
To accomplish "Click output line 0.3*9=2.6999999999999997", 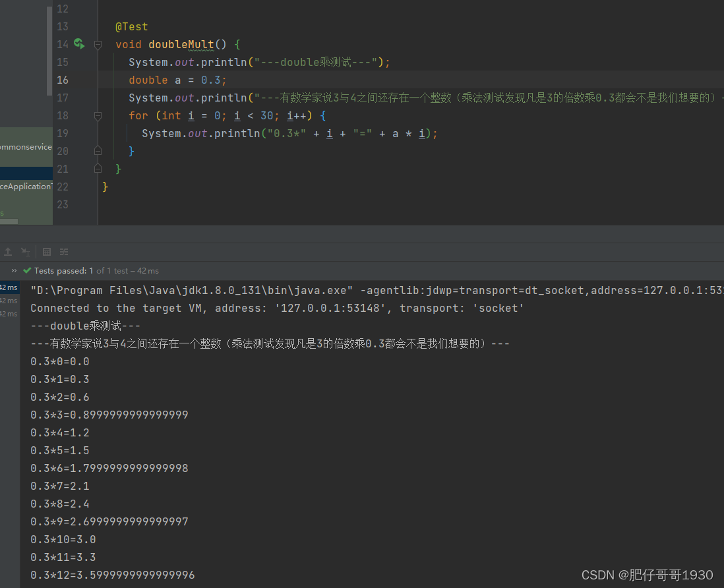I will pos(109,521).
